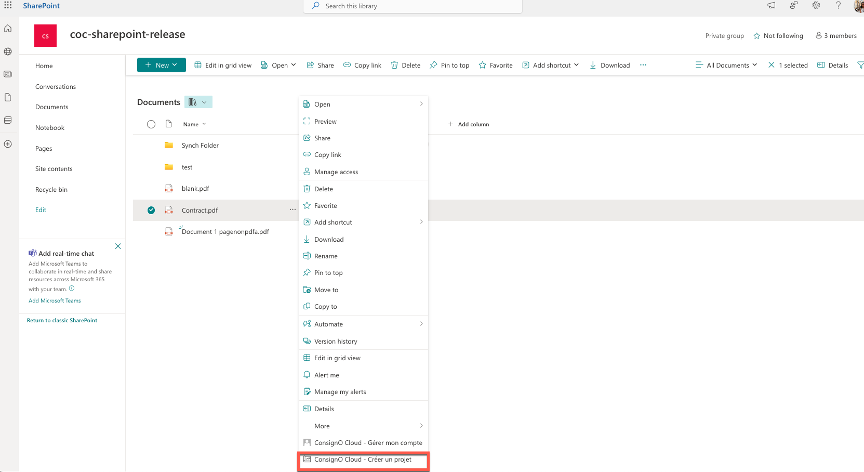Click the Synch Folder folder icon
Screen dimensions: 864x472
pyautogui.click(x=169, y=145)
